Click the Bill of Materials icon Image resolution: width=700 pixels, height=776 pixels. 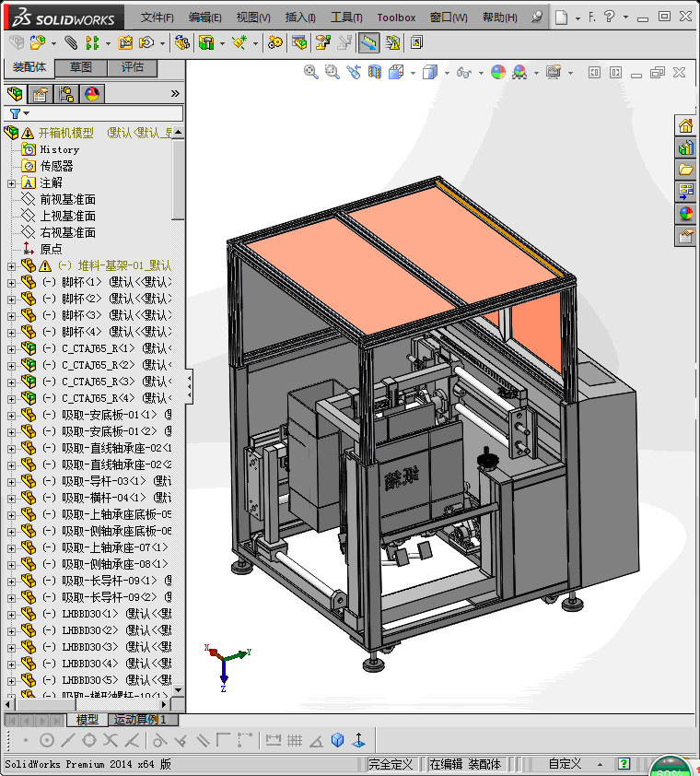pos(299,43)
